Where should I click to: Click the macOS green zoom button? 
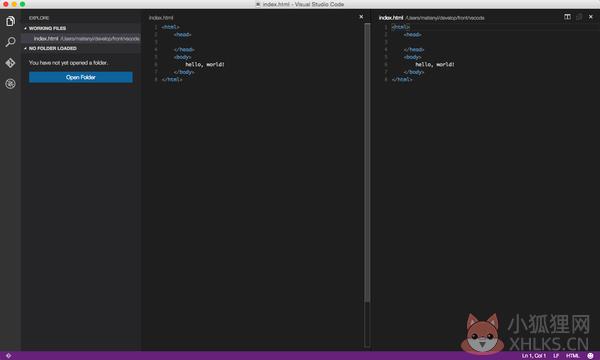click(x=22, y=4)
